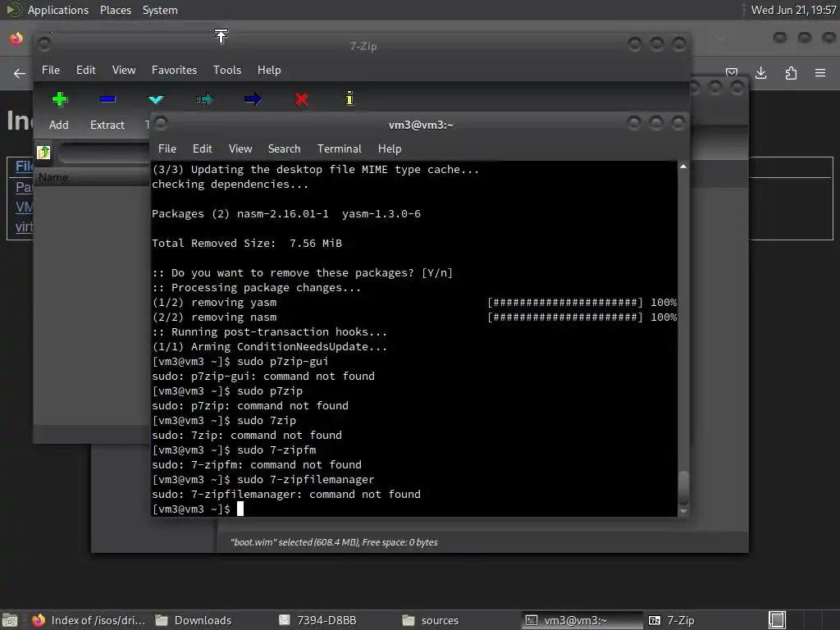The image size is (840, 630).
Task: Open the Firefox hamburger menu
Action: tap(820, 73)
